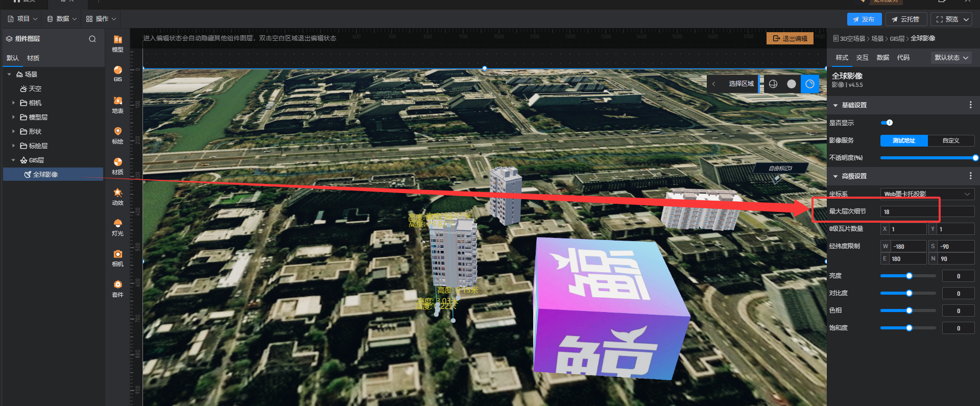Collapse the 基础设置 section
980x406 pixels.
[835, 105]
